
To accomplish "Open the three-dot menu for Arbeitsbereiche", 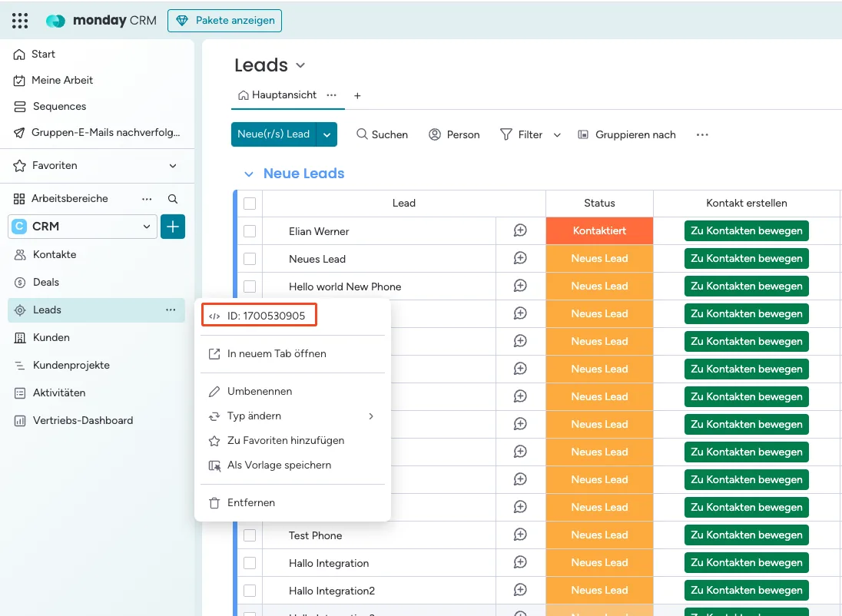I will point(147,199).
